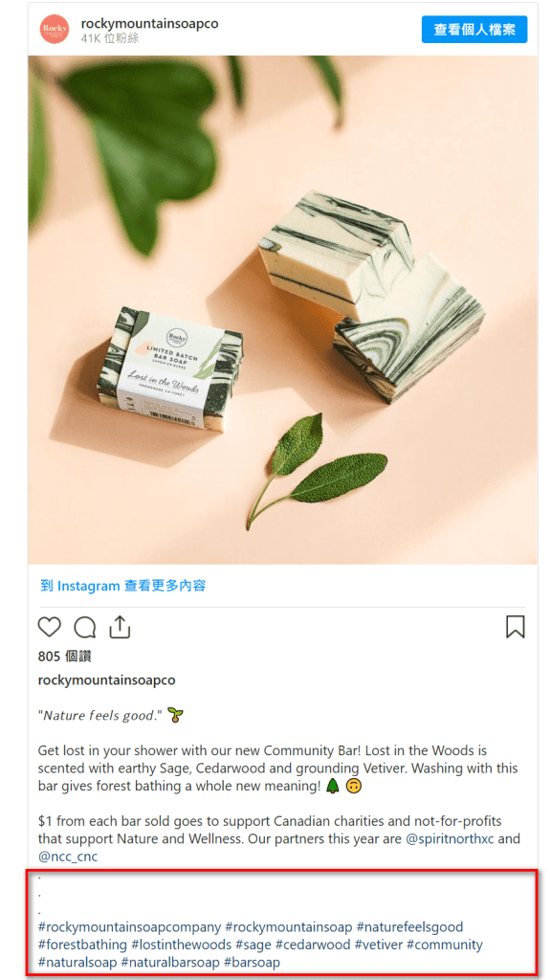551x980 pixels.
Task: Click the #cedarwood hashtag
Action: click(x=313, y=945)
